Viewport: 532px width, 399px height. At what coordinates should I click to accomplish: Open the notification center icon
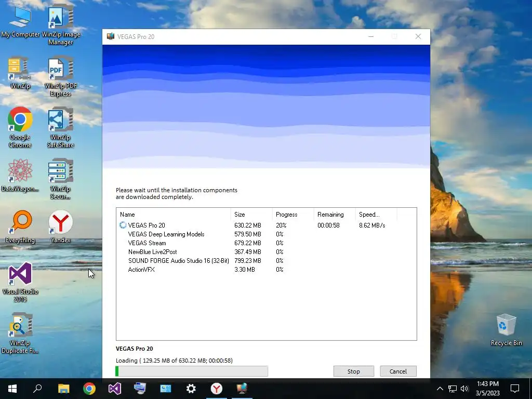pos(515,389)
